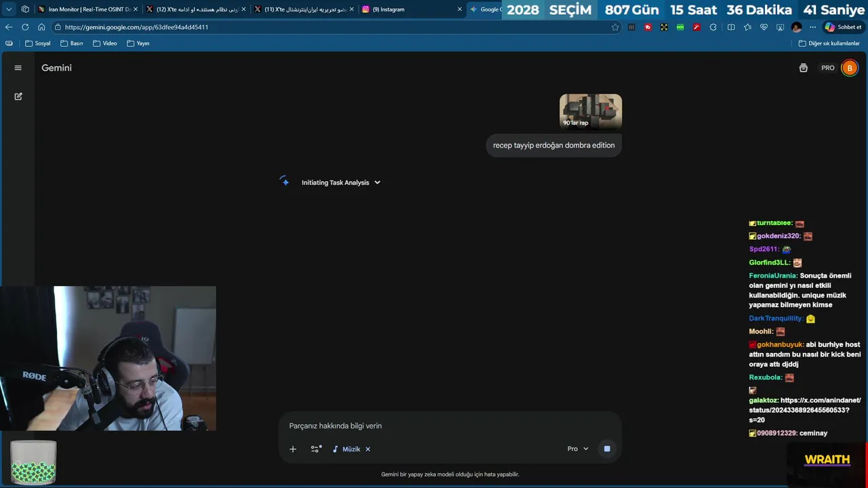Start a new chat with pencil icon
The width and height of the screenshot is (868, 488).
point(18,96)
